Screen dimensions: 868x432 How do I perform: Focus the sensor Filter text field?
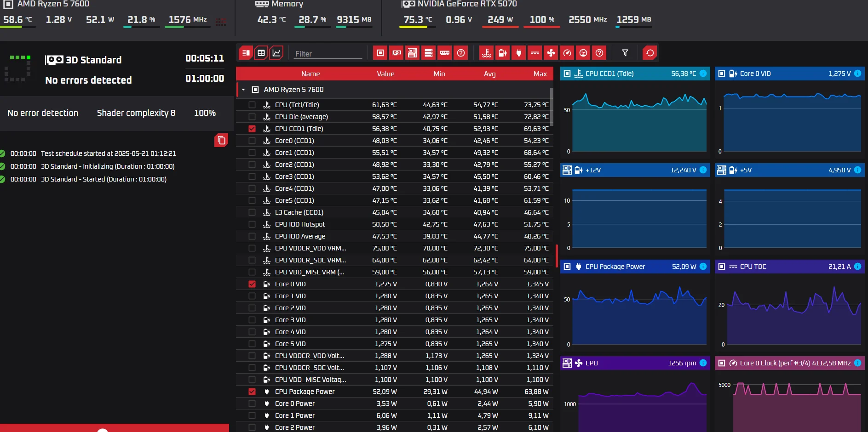[x=328, y=54]
